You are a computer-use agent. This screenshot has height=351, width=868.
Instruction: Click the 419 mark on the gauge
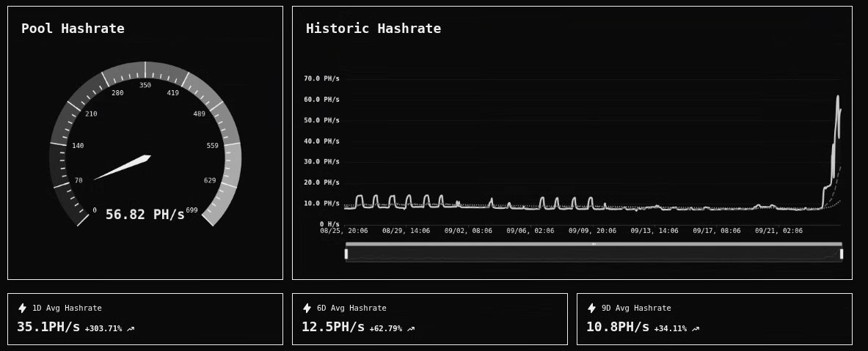tap(172, 93)
